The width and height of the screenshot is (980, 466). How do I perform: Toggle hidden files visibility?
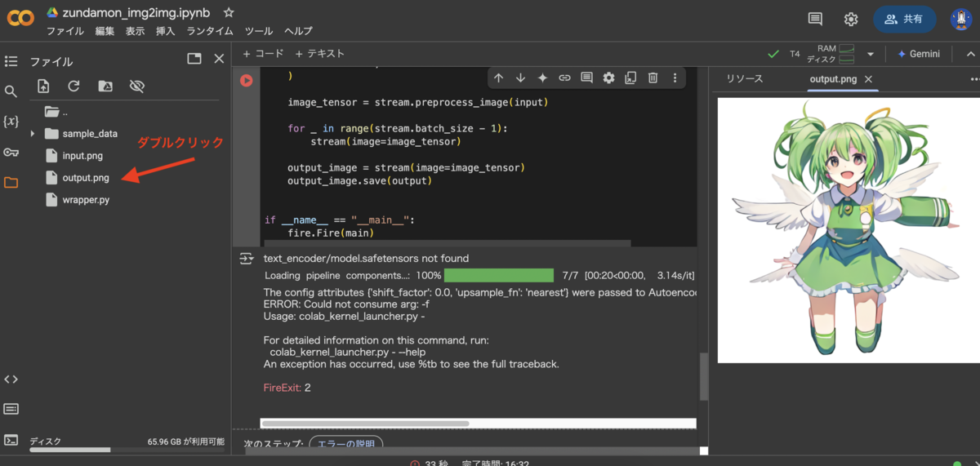136,87
